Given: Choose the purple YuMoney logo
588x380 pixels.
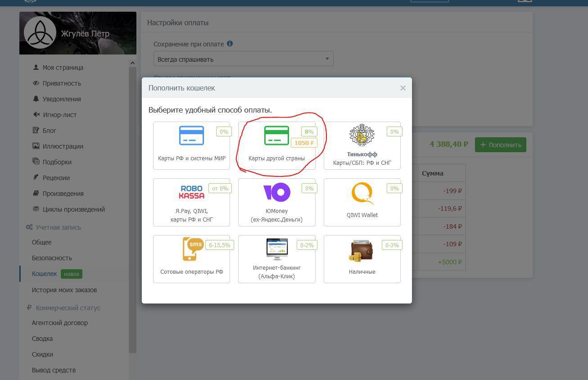Looking at the screenshot, I should point(276,192).
